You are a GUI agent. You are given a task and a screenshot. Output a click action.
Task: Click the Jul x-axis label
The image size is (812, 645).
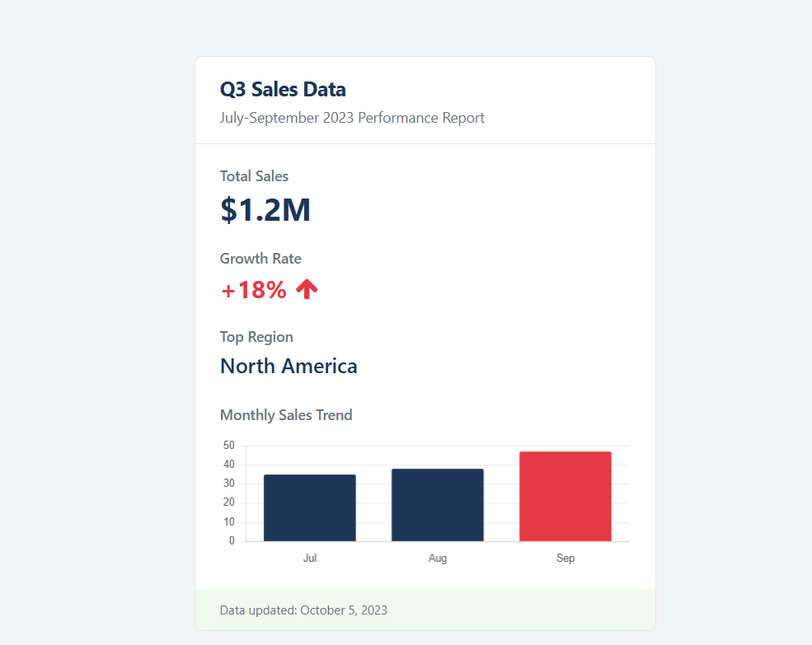coord(310,558)
